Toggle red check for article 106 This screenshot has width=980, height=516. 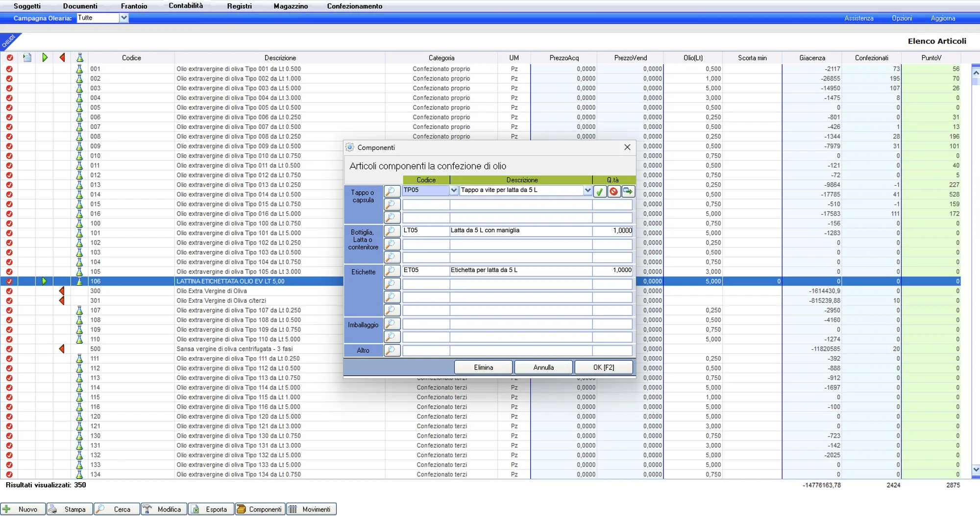point(9,281)
